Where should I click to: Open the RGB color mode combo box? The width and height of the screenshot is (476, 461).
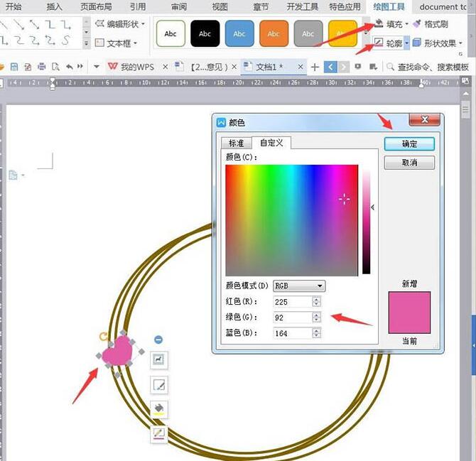(x=299, y=286)
